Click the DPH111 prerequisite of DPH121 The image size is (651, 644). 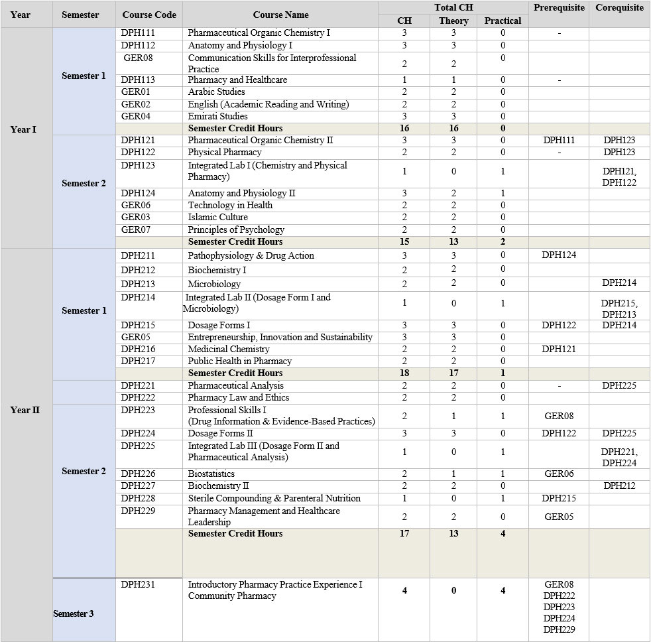(559, 141)
